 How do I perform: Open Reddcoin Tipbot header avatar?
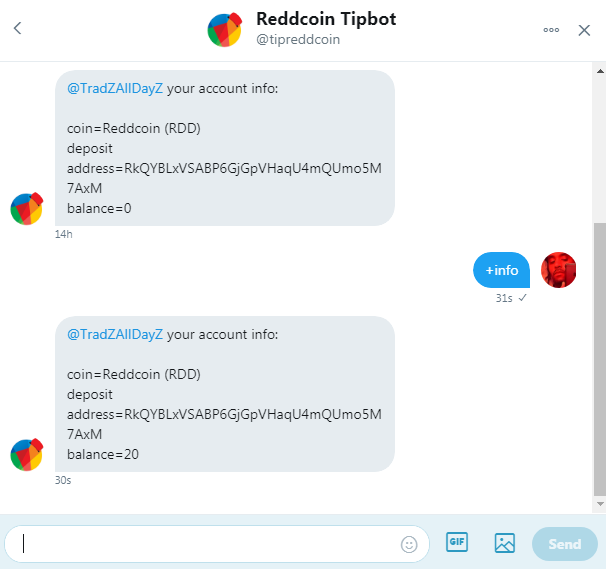(225, 30)
